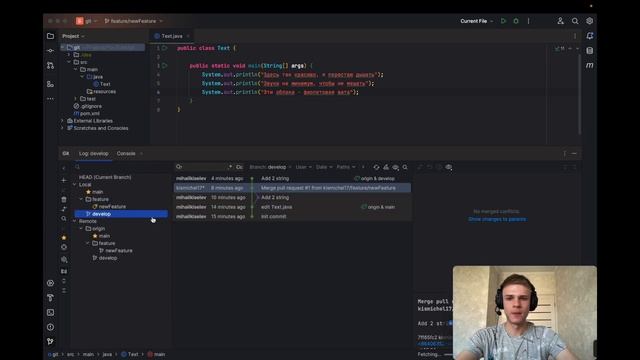Screen dimensions: 640x360
Task: Toggle the preview diff eye icon in details toolbar
Action: [x=449, y=167]
